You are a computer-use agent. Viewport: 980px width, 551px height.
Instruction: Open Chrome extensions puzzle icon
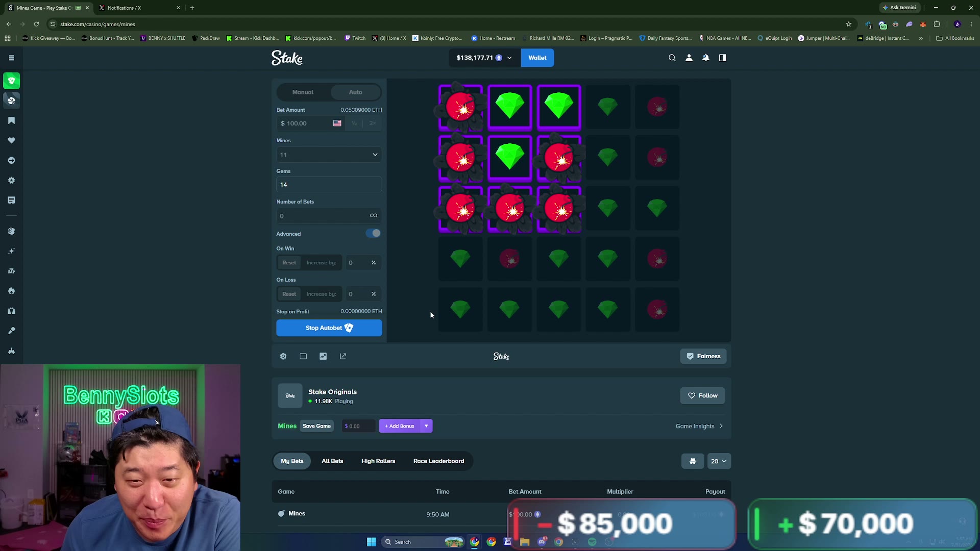click(937, 24)
